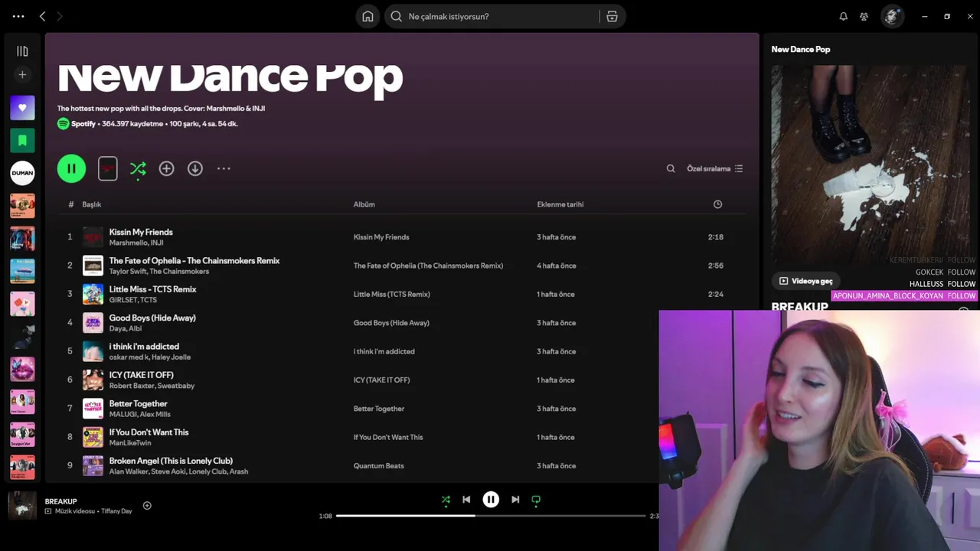
Task: Click 'Good Boys (Hide Away)' track title
Action: 152,318
